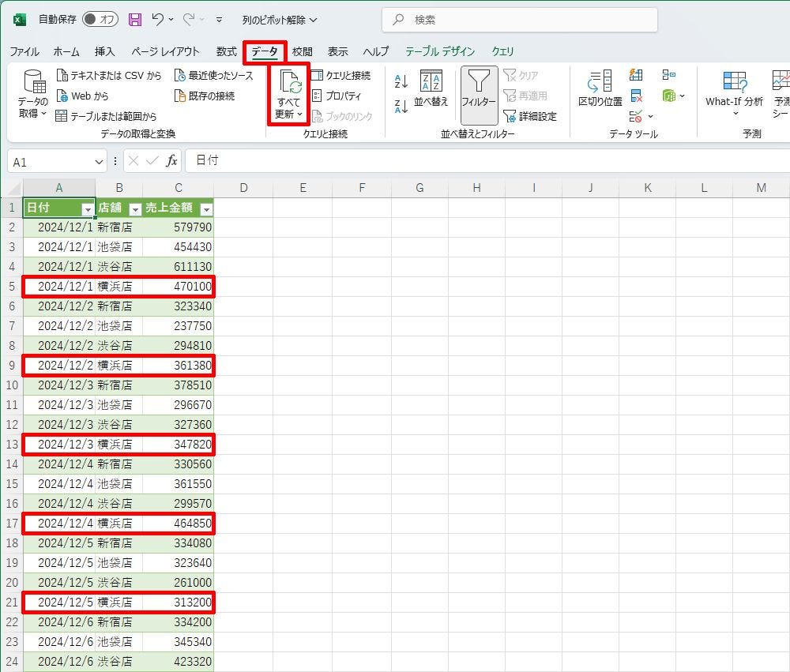The width and height of the screenshot is (790, 672).
Task: Click the Undo arrow icon
Action: tap(158, 19)
